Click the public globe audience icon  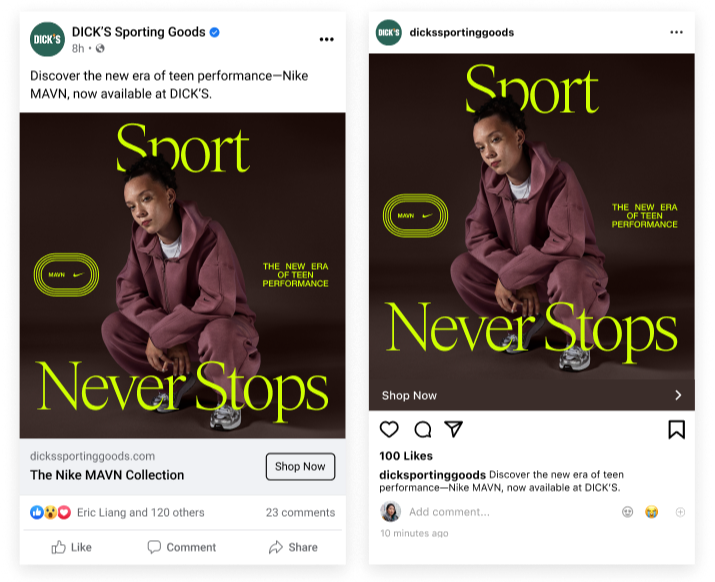100,48
